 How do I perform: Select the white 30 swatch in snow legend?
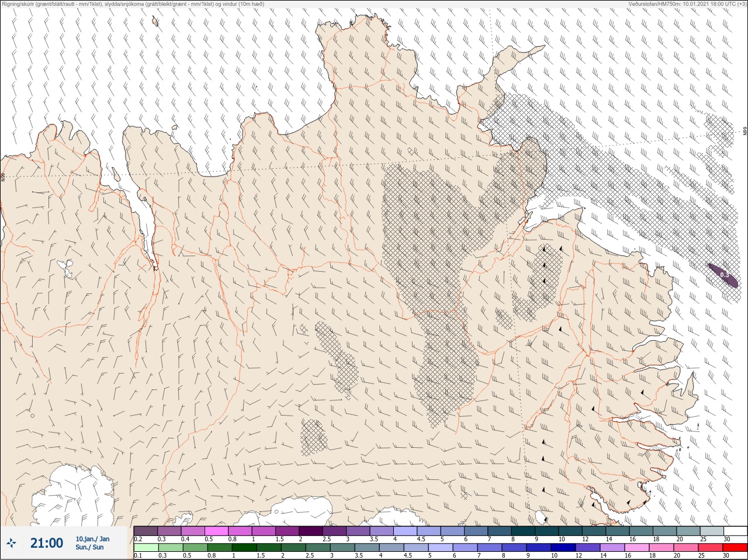(735, 531)
